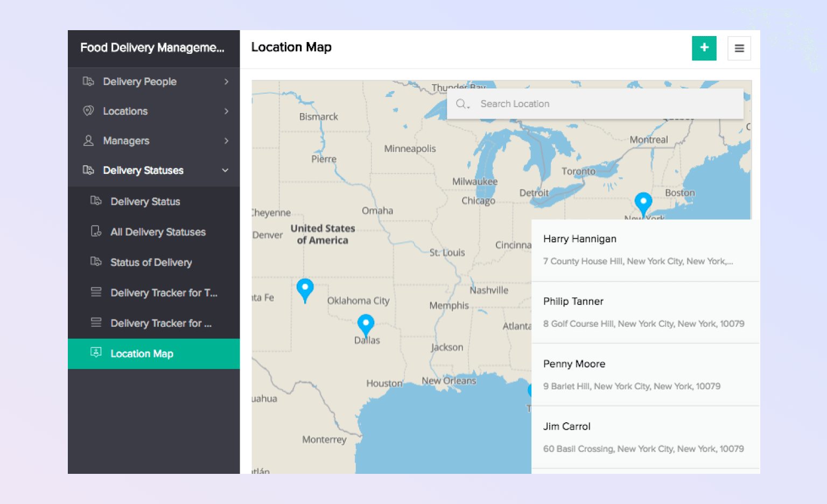
Task: Click the map pin near New York
Action: click(x=643, y=202)
